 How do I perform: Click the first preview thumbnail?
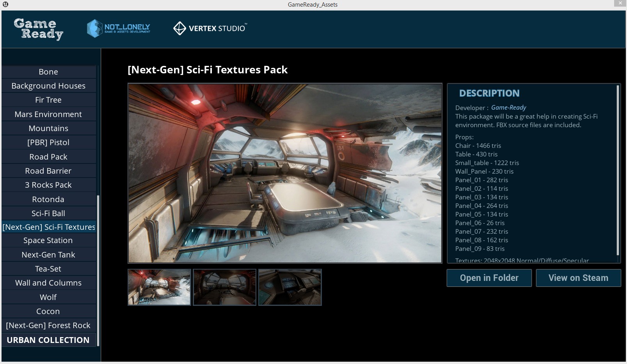click(159, 287)
